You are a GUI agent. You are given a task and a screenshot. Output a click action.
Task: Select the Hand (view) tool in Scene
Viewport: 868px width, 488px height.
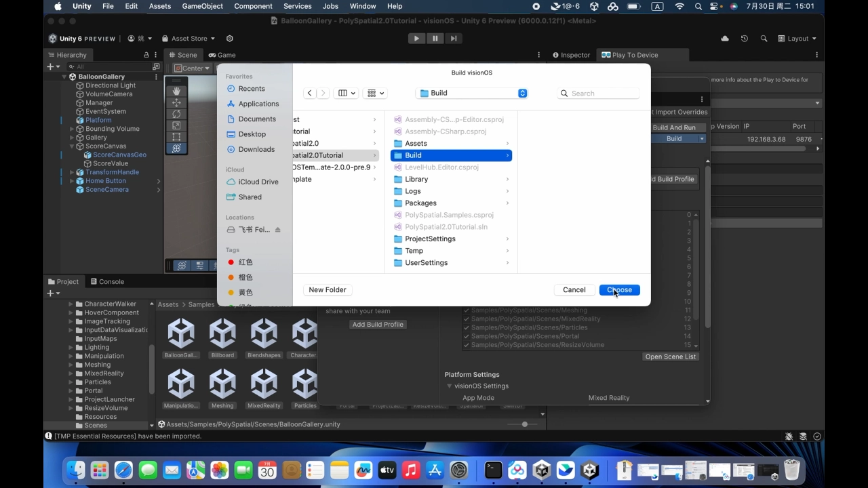pos(176,91)
